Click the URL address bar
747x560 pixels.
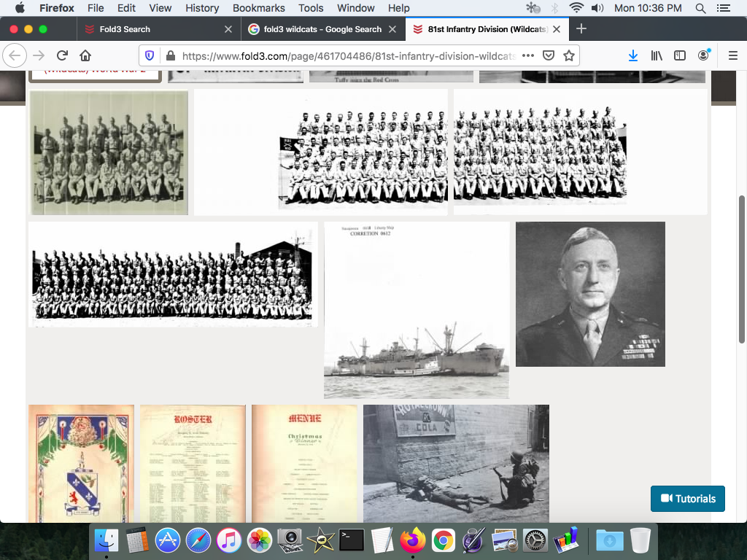pyautogui.click(x=343, y=55)
